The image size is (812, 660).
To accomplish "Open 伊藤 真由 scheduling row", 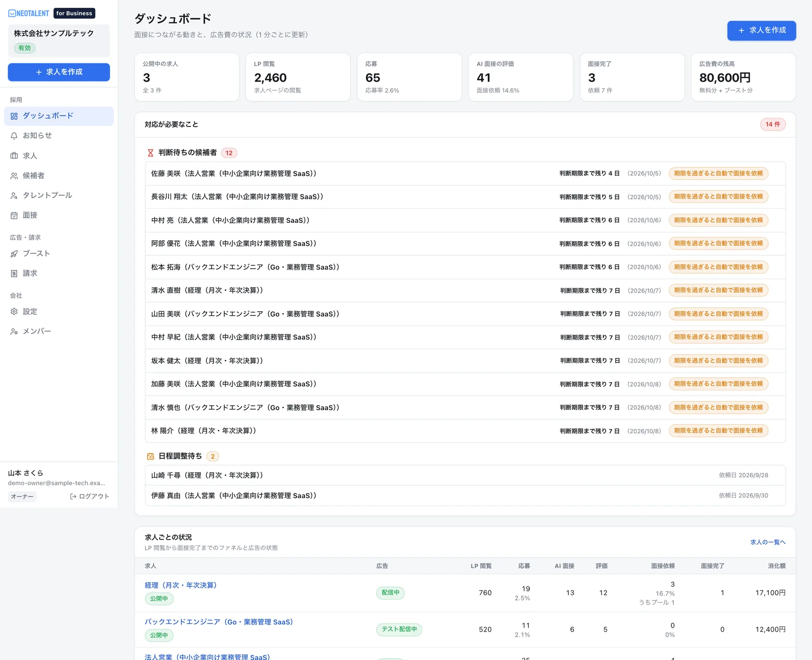I will [465, 496].
